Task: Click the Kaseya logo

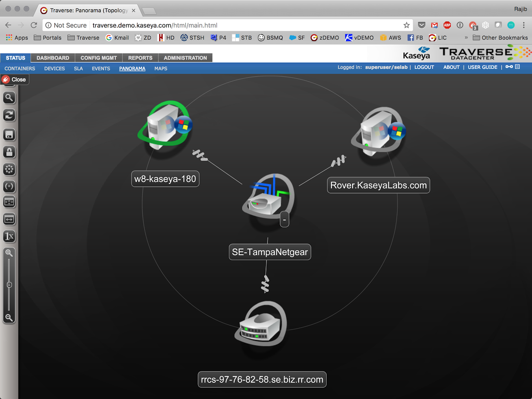Action: click(x=417, y=53)
